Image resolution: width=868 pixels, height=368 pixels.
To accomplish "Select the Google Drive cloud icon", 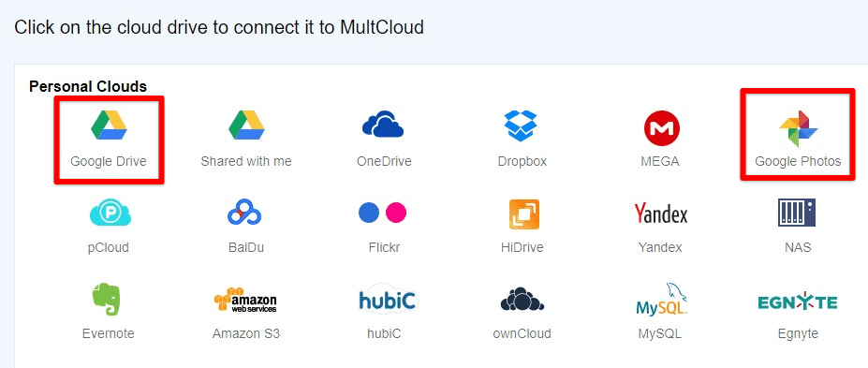I will [109, 125].
